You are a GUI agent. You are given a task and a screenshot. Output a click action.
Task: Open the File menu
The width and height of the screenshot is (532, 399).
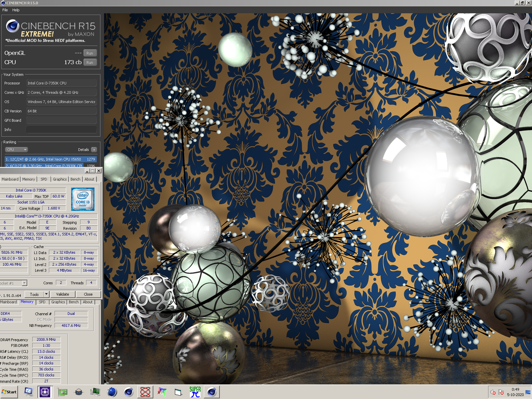(x=5, y=10)
